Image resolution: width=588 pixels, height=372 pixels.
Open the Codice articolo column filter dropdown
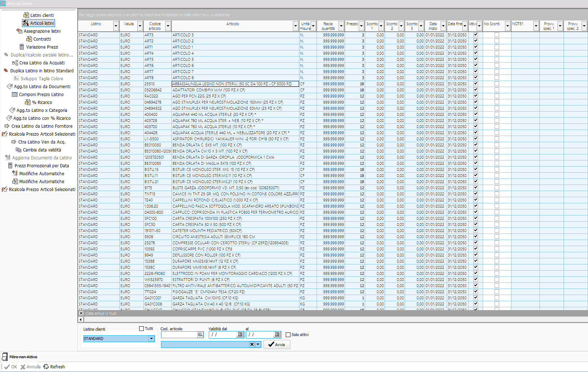tap(168, 26)
